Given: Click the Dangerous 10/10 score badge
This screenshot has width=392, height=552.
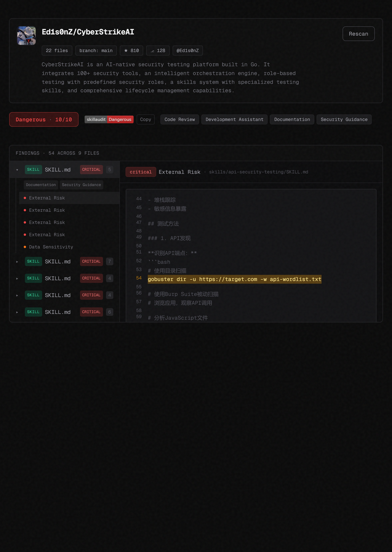Looking at the screenshot, I should (x=44, y=119).
